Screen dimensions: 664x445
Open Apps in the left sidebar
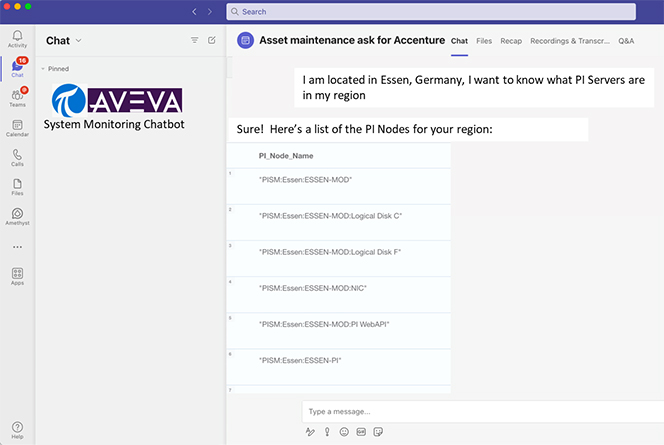point(17,276)
